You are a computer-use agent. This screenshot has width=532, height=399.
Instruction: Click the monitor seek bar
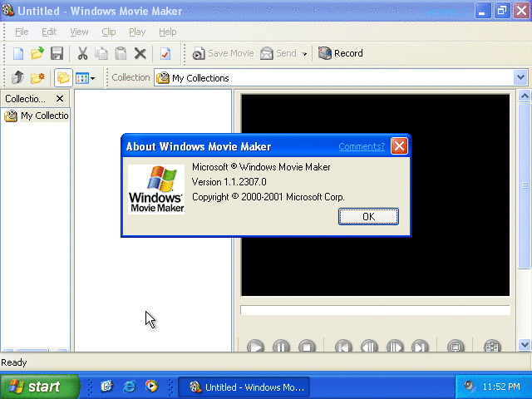tap(375, 310)
